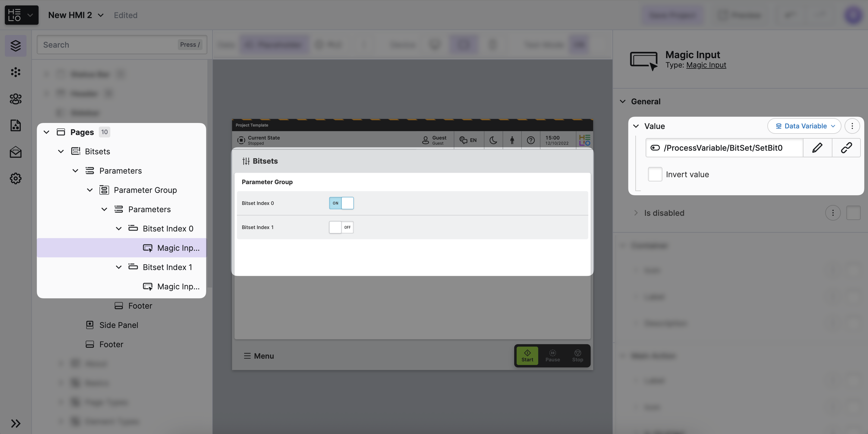The height and width of the screenshot is (434, 868).
Task: Click the pencil edit icon for Value
Action: click(x=817, y=148)
